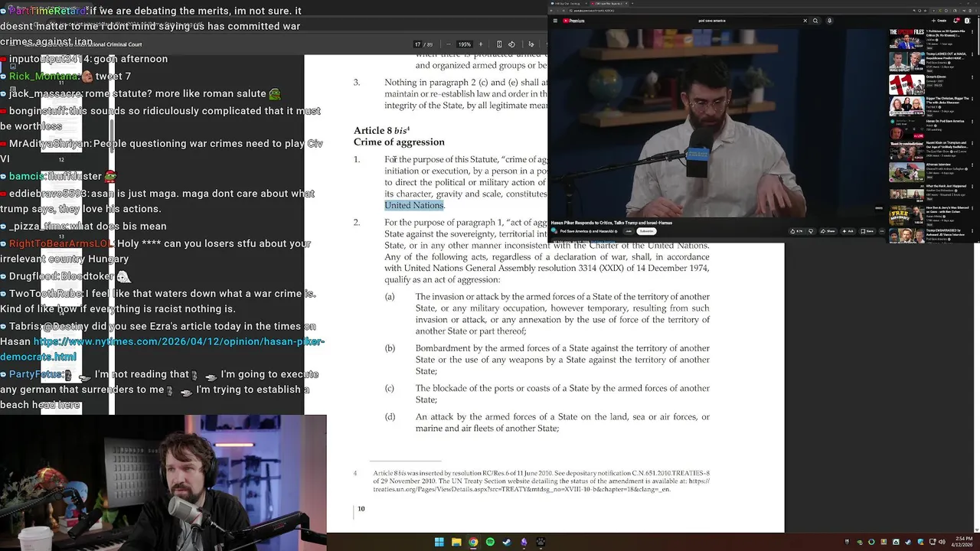The height and width of the screenshot is (551, 980).
Task: Zoom in PDF with plus button
Action: 481,44
